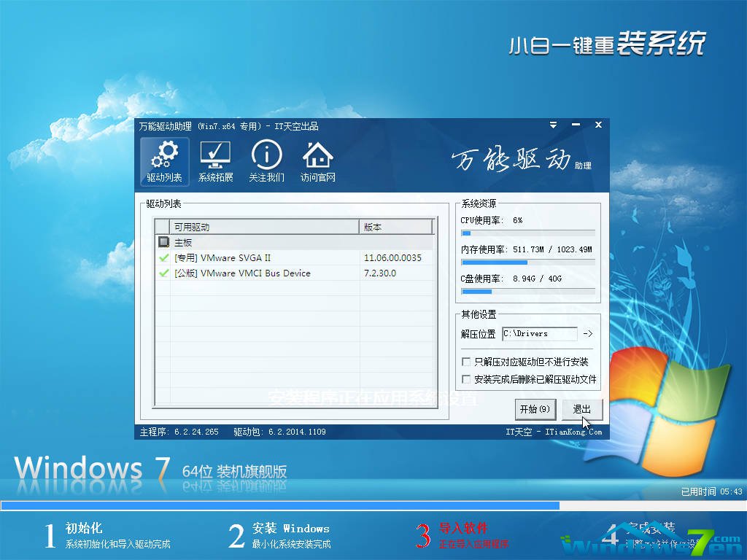The height and width of the screenshot is (560, 747).
Task: Toggle the check on VMware VMCI Bus Device
Action: pyautogui.click(x=162, y=273)
